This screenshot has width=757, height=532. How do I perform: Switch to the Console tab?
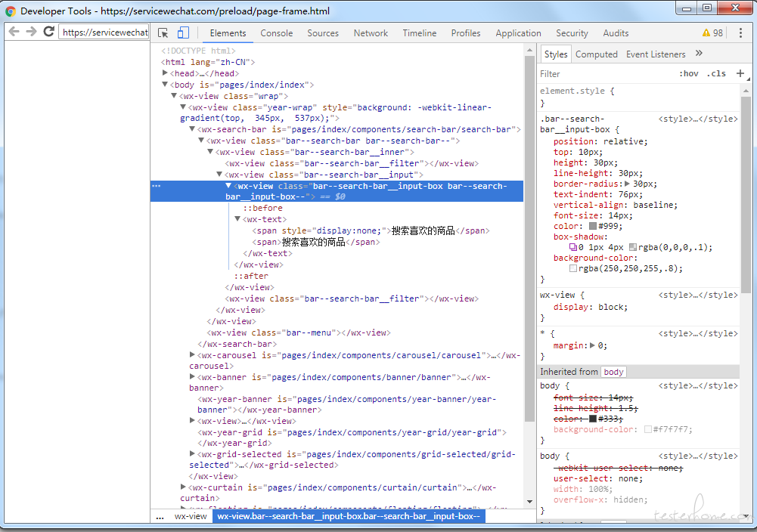point(277,33)
